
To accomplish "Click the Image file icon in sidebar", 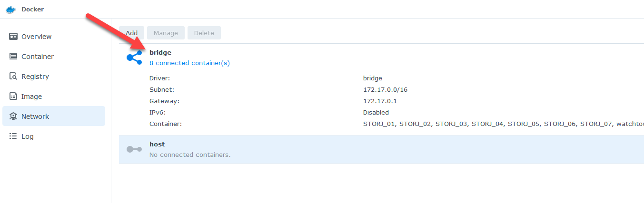I will point(13,97).
